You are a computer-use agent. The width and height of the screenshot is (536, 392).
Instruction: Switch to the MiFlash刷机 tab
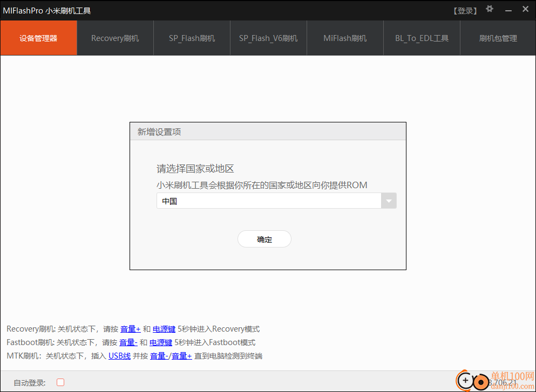coord(345,38)
